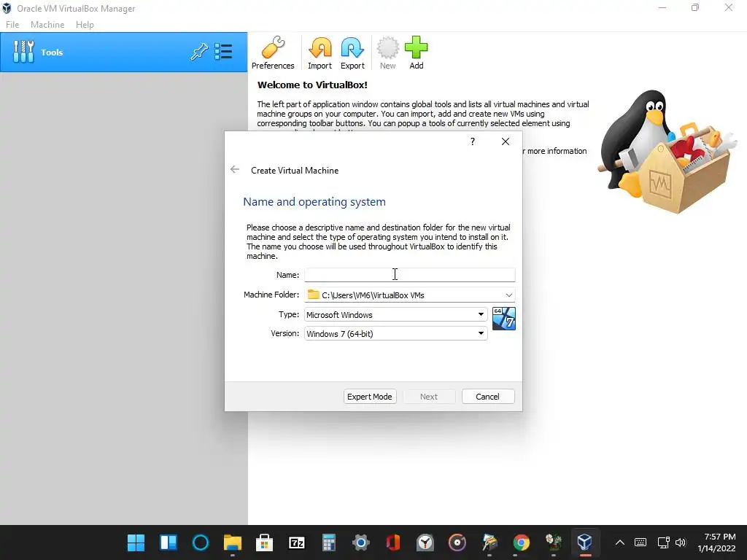Open the Machine menu
747x560 pixels.
47,25
